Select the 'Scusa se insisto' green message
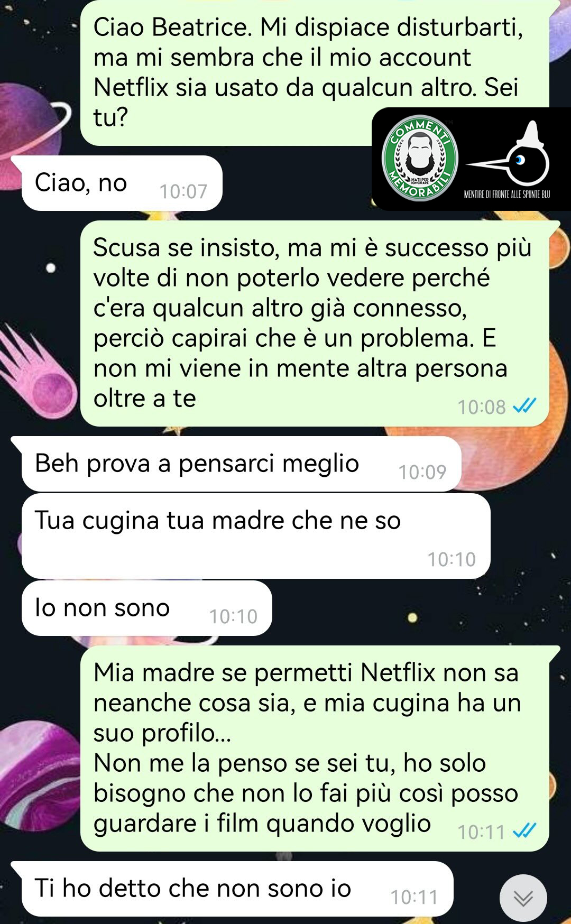Screen dimensions: 571x924 coord(315,323)
